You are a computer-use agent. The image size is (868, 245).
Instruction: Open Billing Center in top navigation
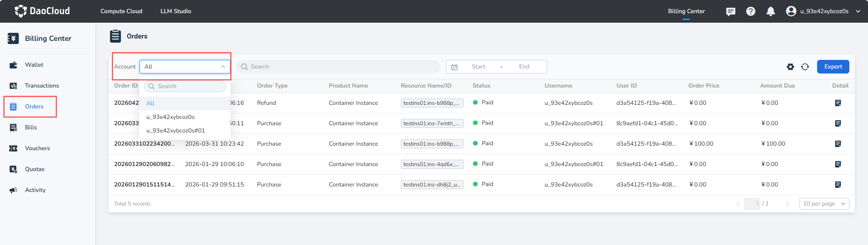coord(686,11)
